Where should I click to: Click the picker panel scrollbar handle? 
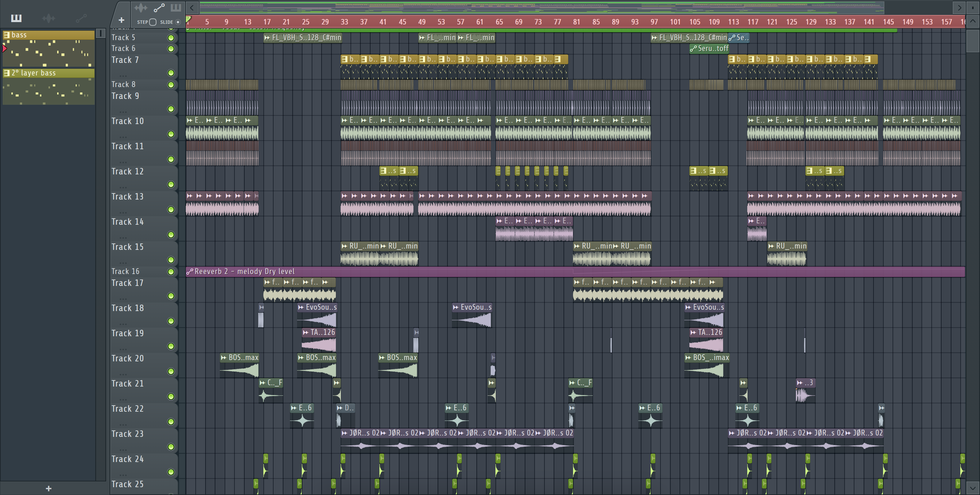[100, 33]
